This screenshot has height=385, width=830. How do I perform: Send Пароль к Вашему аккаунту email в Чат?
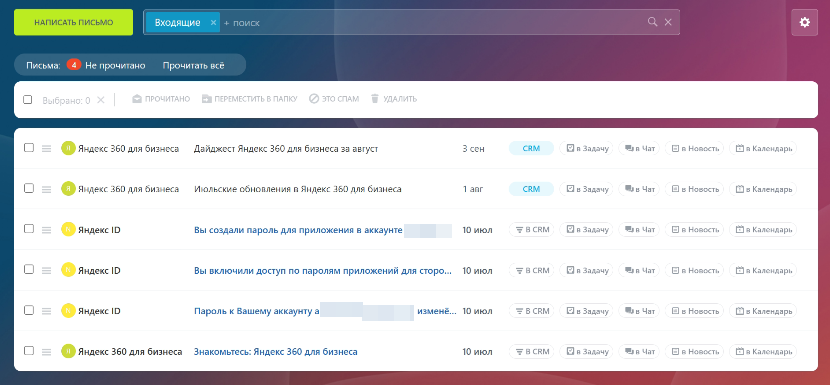(639, 311)
